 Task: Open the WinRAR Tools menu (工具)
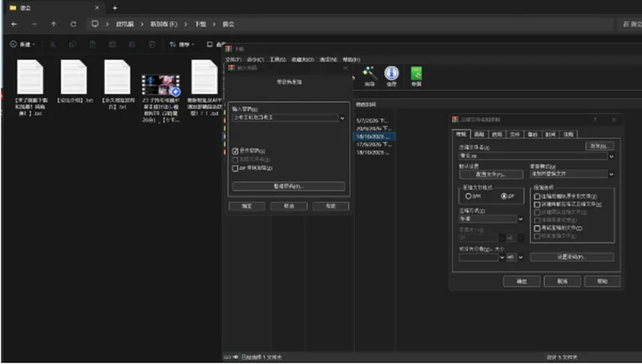[277, 59]
